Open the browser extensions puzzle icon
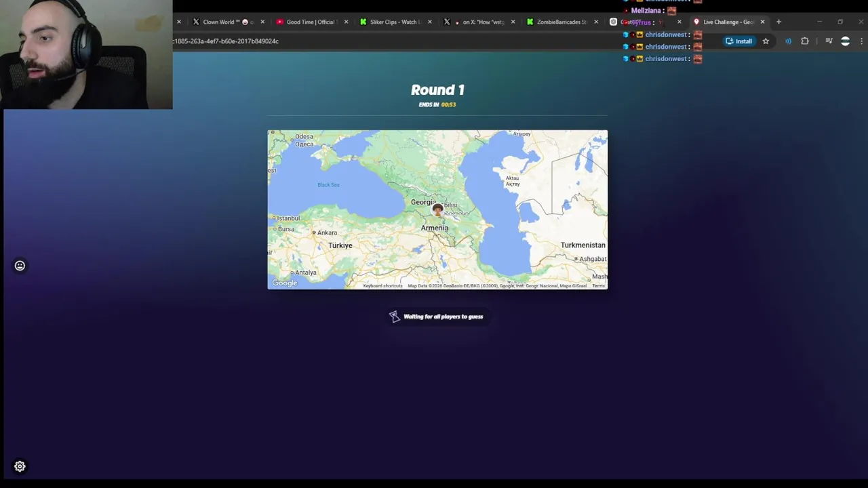 (805, 41)
